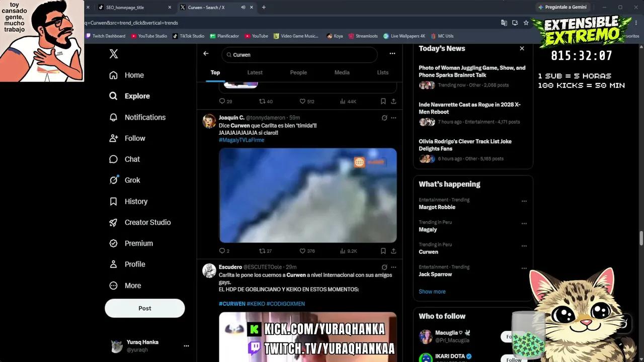The image size is (644, 362).
Task: Expand the More menu in sidebar
Action: pos(125,286)
